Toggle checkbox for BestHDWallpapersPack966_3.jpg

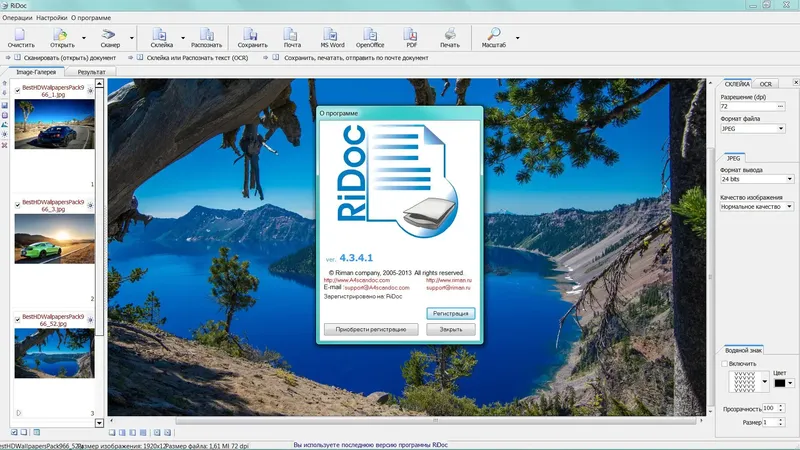[x=18, y=205]
